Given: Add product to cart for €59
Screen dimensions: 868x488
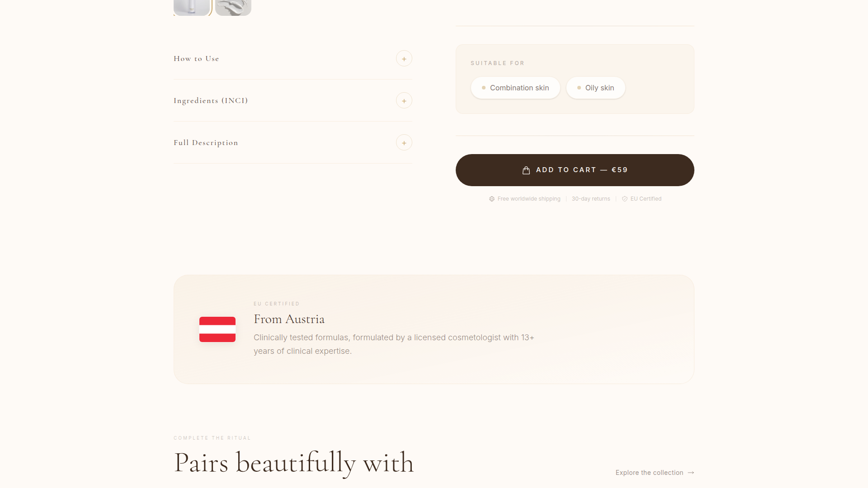Looking at the screenshot, I should pyautogui.click(x=575, y=170).
